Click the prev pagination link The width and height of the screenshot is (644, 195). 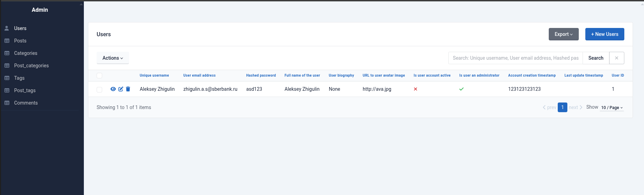coord(549,107)
